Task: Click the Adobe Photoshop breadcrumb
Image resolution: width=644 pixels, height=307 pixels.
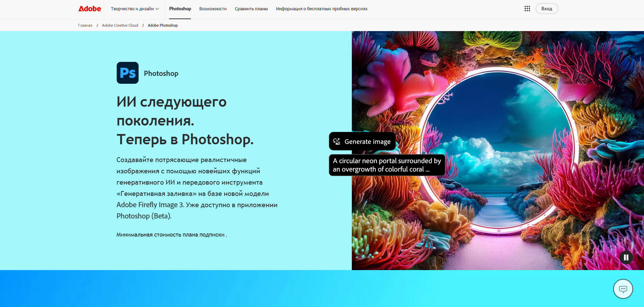Action: 163,25
